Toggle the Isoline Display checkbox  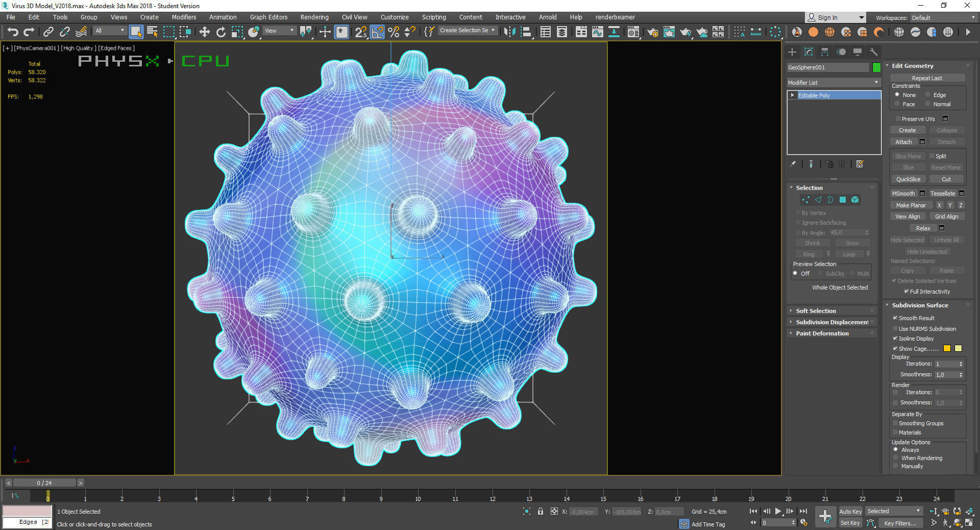pos(895,339)
